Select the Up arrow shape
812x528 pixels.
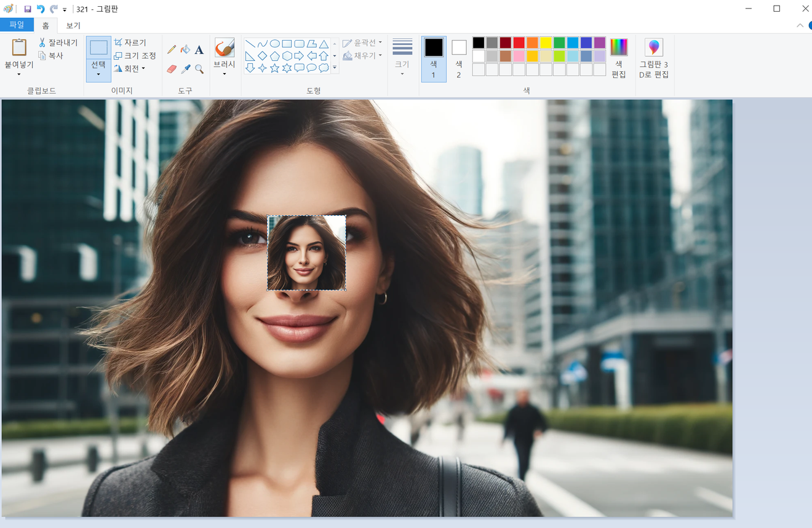[324, 56]
